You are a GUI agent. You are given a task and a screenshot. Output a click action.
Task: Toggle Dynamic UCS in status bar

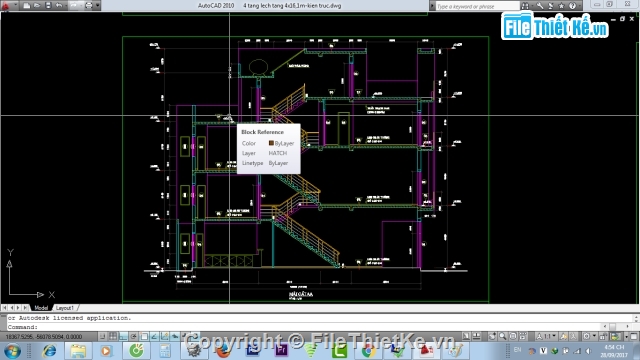pyautogui.click(x=164, y=337)
